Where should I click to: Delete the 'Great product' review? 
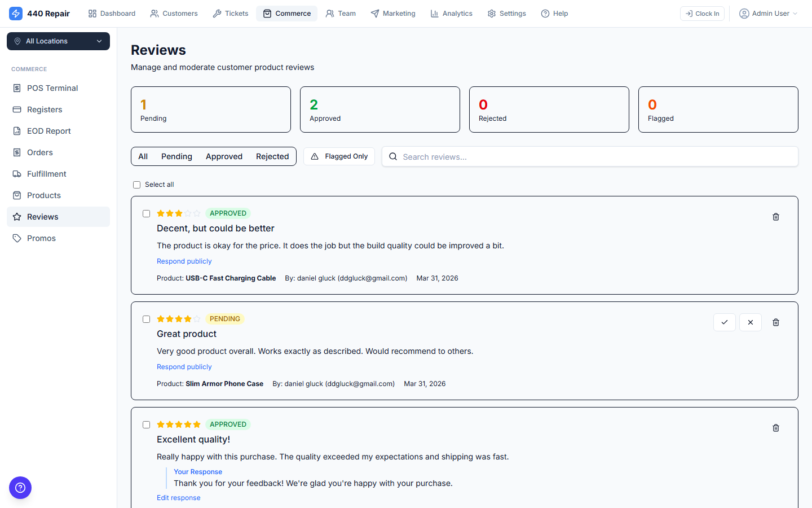(776, 322)
